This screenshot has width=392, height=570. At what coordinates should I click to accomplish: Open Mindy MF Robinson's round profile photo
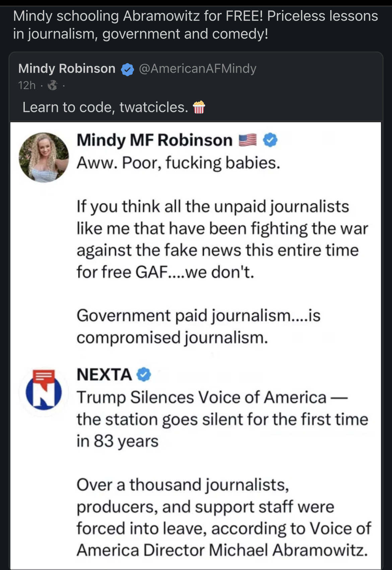click(x=44, y=157)
